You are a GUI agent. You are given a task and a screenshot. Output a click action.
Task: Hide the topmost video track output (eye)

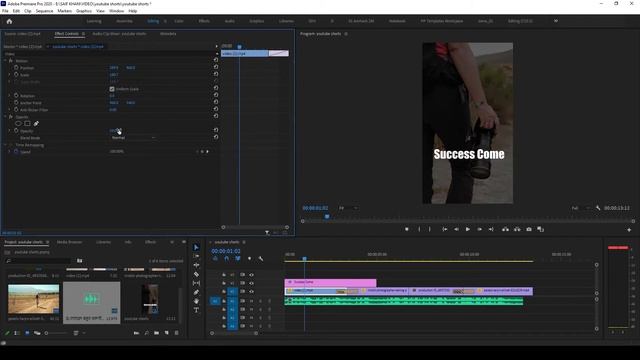tap(251, 275)
